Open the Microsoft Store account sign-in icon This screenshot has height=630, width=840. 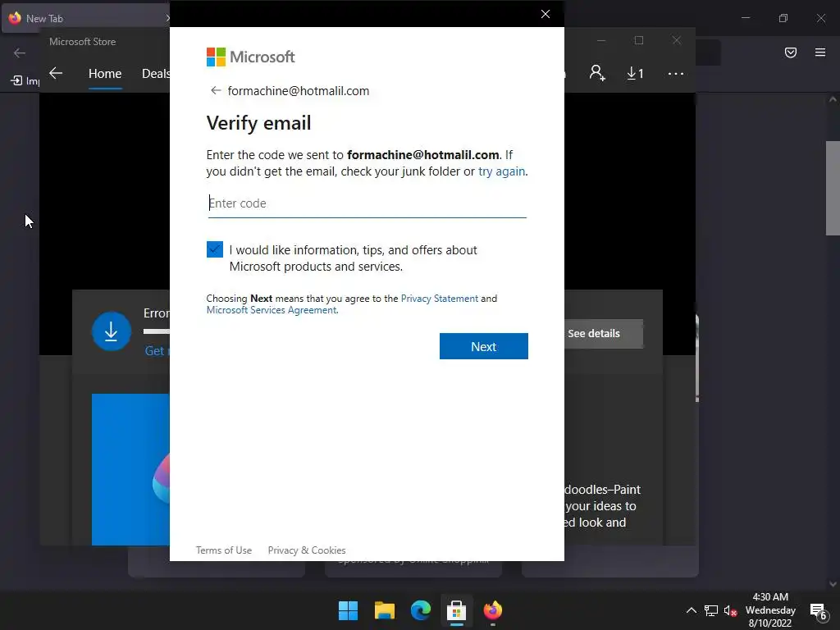pos(597,73)
